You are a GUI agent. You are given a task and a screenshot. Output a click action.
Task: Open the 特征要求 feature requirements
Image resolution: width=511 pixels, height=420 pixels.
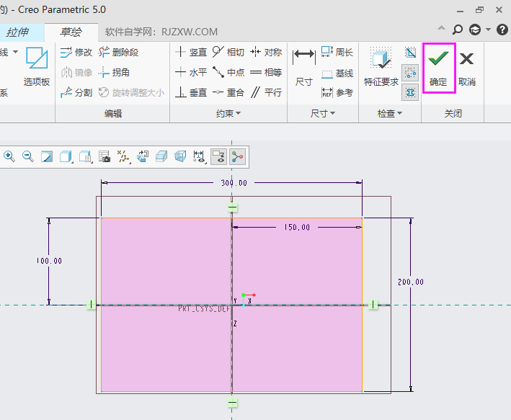381,67
